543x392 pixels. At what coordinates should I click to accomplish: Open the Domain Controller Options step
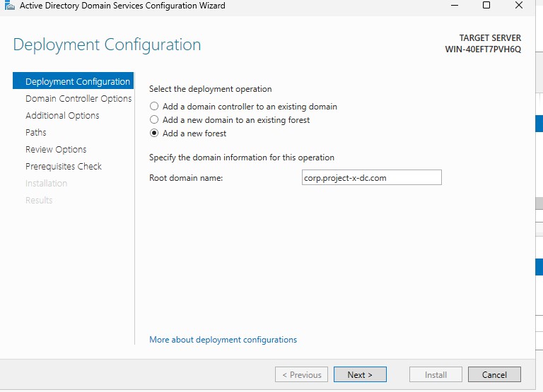coord(78,99)
